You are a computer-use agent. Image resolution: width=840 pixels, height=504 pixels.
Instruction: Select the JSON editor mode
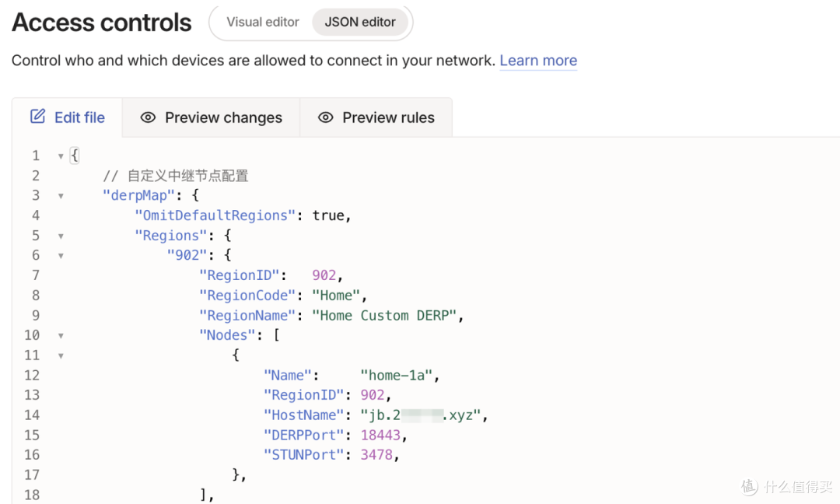[x=360, y=22]
